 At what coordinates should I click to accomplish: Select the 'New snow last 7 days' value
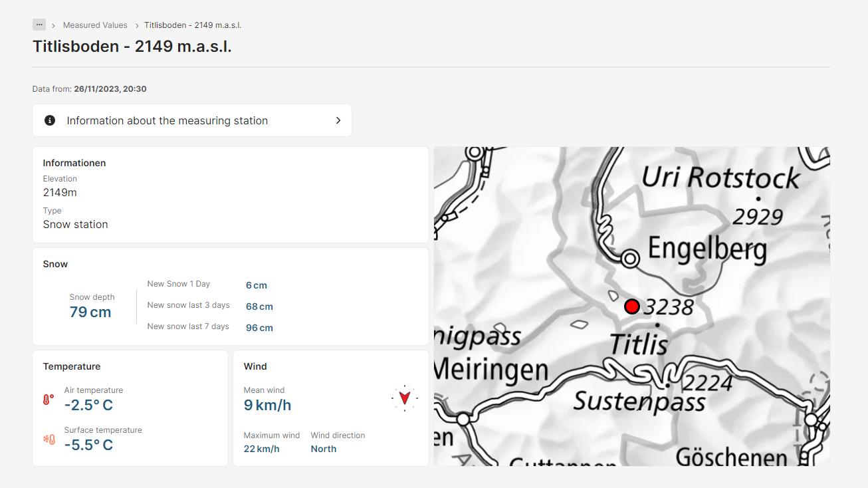point(259,328)
